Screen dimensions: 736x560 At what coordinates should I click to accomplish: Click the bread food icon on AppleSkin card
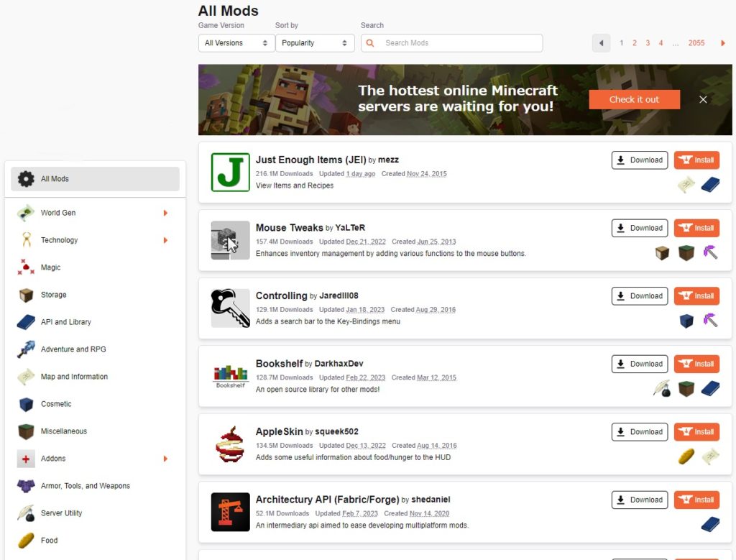[x=686, y=456]
